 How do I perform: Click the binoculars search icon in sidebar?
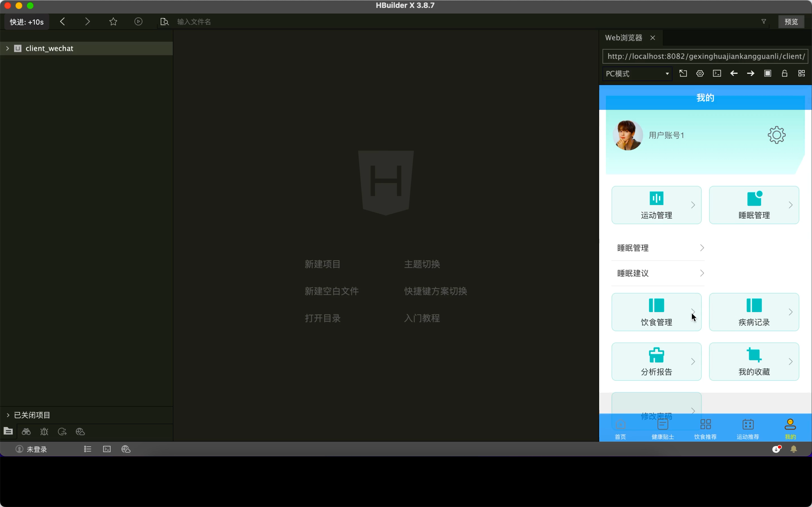pos(26,432)
